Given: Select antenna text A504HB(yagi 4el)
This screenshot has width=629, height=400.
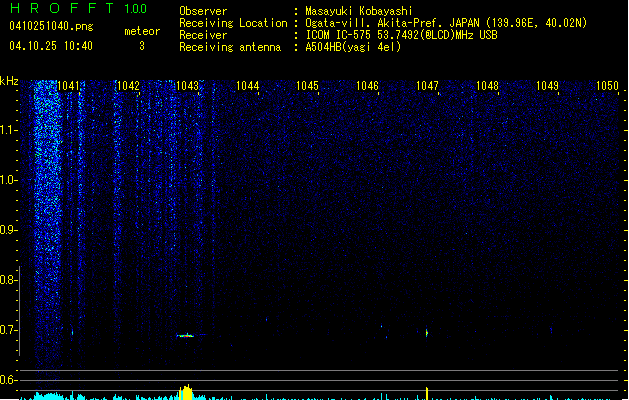Looking at the screenshot, I should [353, 47].
